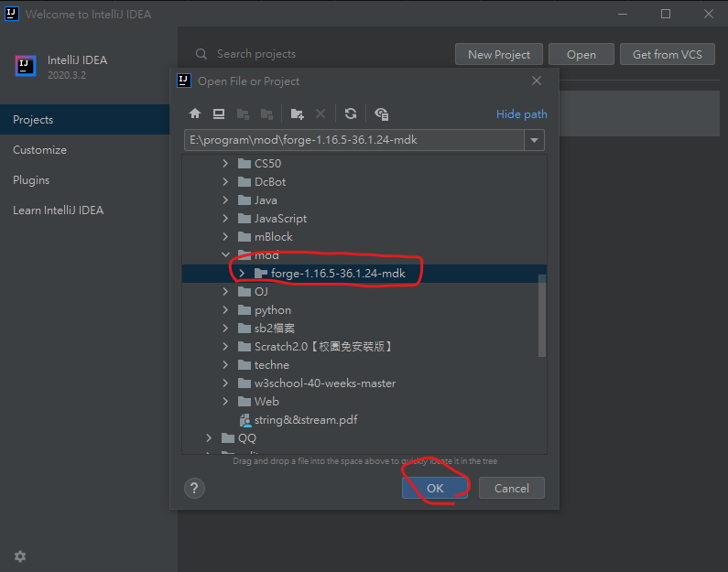This screenshot has height=572, width=728.
Task: Click IntelliJ IDEA logo in sidebar
Action: [26, 66]
